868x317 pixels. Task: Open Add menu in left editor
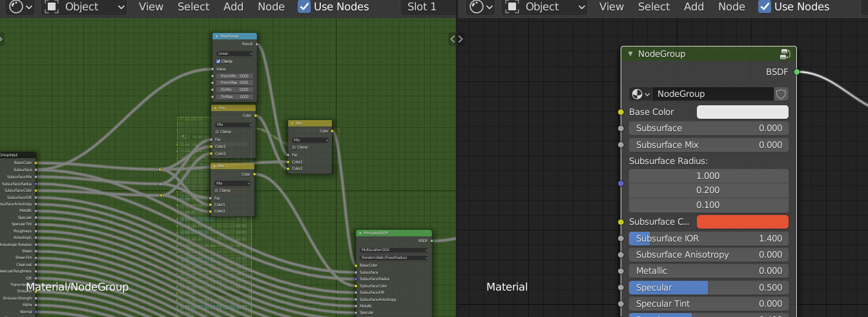(233, 6)
